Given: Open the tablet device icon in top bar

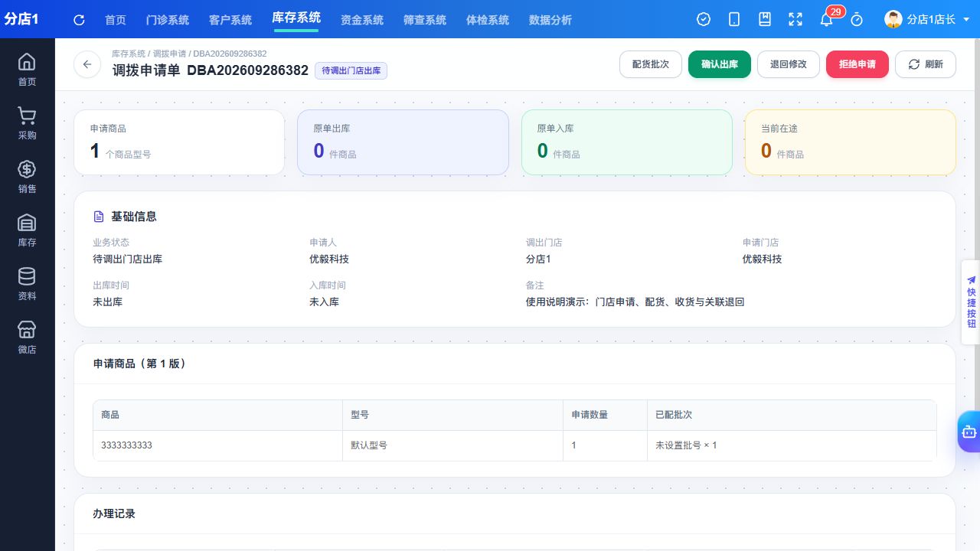Looking at the screenshot, I should (x=734, y=20).
